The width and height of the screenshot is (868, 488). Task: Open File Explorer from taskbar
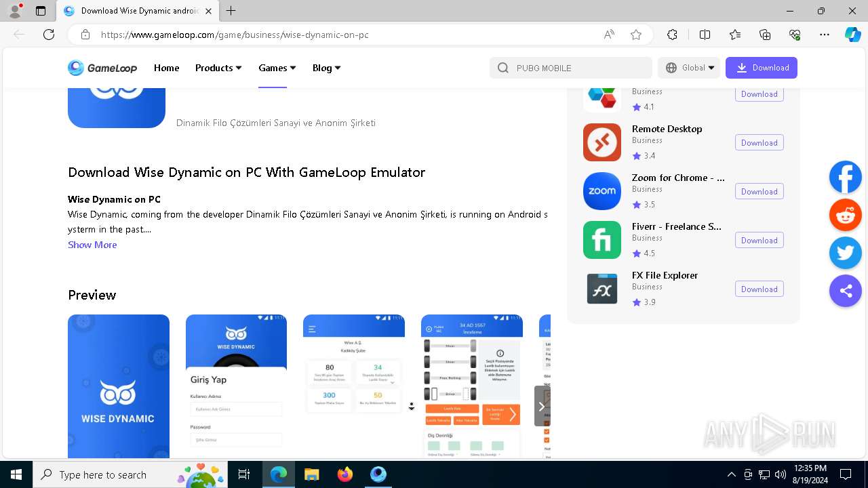click(x=311, y=474)
